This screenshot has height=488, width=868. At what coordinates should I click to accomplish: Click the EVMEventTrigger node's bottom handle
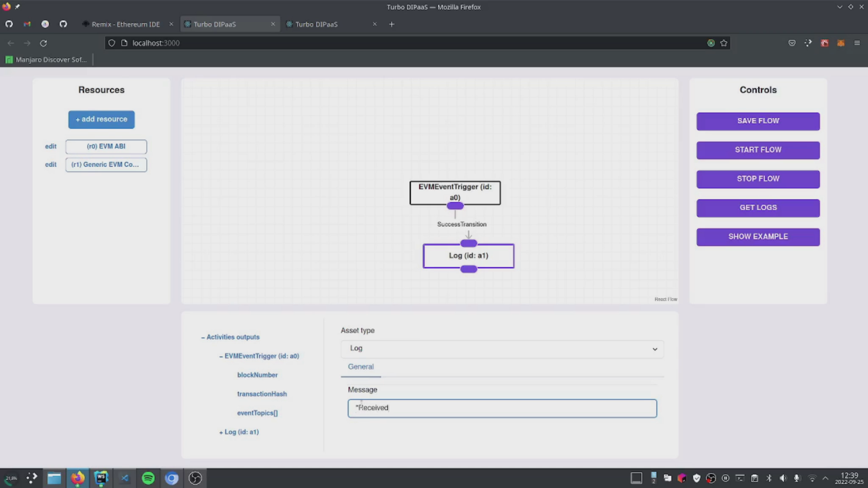[455, 206]
